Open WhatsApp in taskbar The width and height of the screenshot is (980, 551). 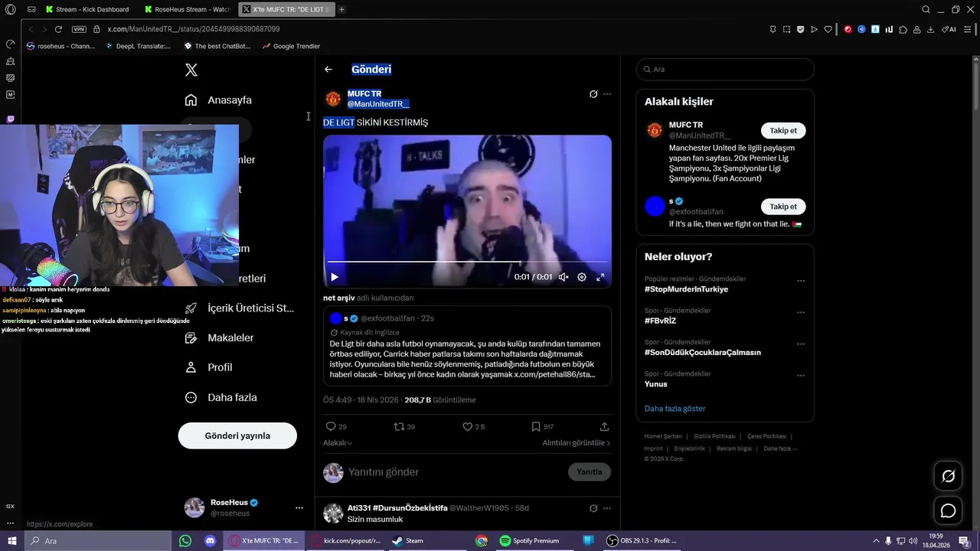[185, 541]
